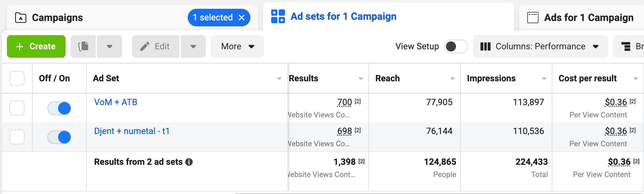
Task: Click the pencil Edit icon
Action: tap(145, 46)
